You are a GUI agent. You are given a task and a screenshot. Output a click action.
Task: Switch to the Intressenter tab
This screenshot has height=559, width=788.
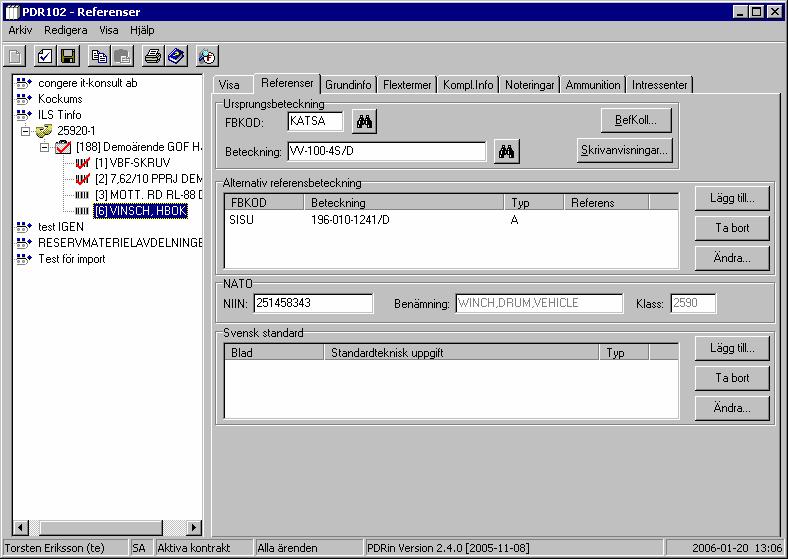point(659,85)
